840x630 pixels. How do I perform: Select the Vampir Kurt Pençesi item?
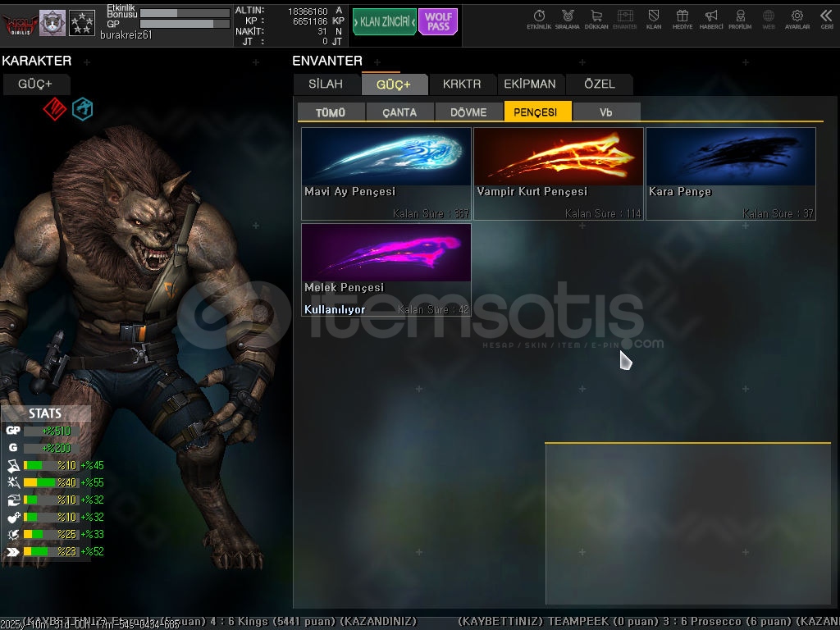point(558,174)
